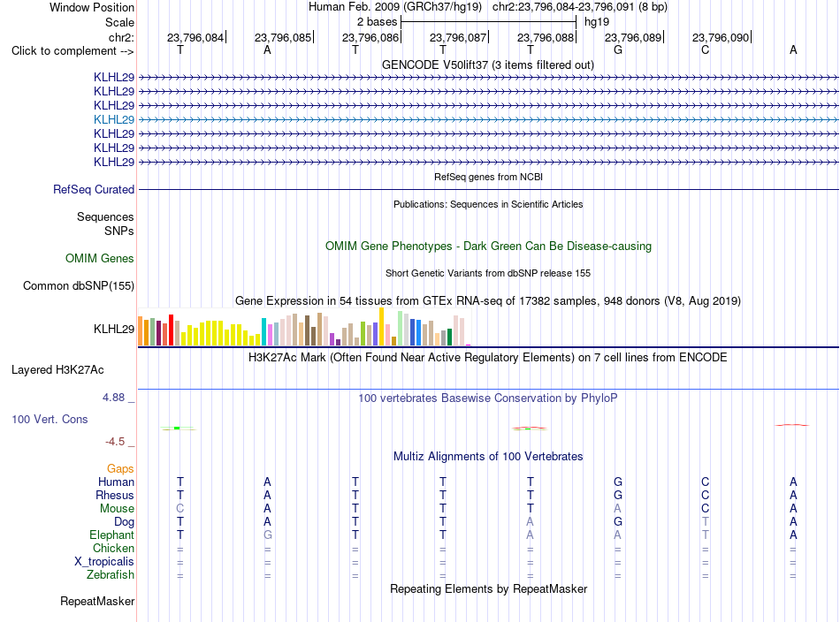Click the Chicken species label

(113, 548)
